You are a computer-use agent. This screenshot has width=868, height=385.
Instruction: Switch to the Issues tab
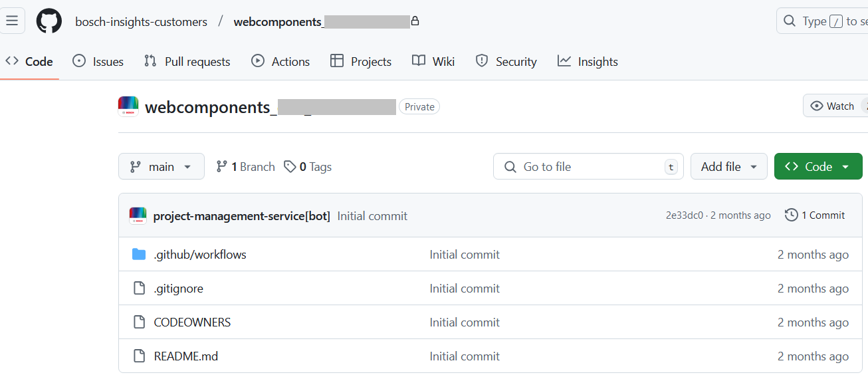pyautogui.click(x=98, y=62)
